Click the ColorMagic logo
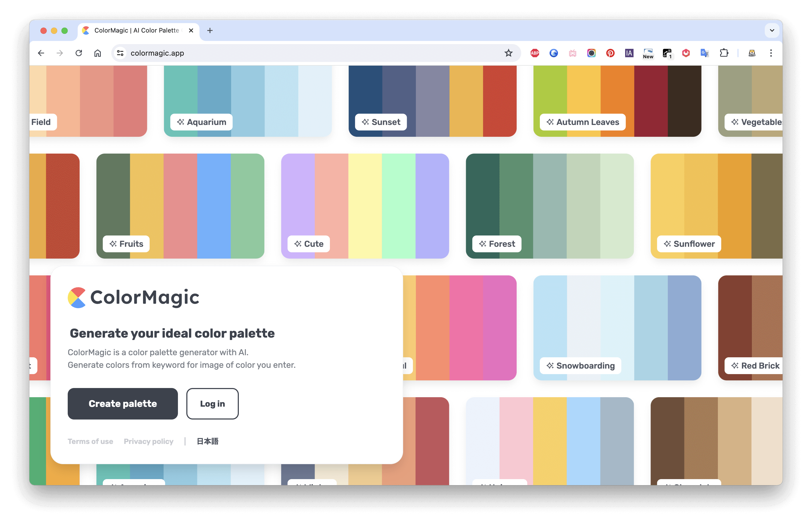 (133, 297)
